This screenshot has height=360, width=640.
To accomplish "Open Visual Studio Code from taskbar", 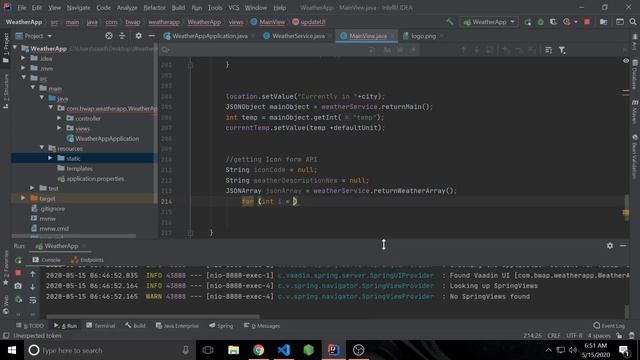I will [x=283, y=350].
